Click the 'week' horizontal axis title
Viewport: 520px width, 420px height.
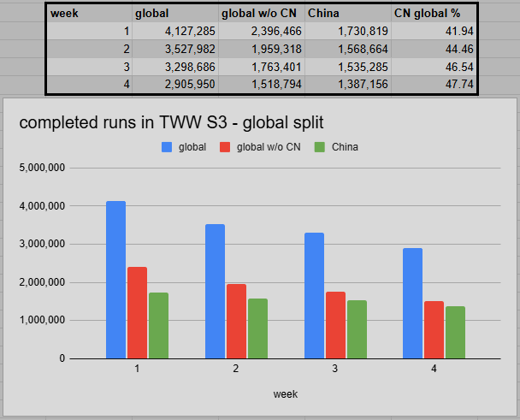(285, 394)
